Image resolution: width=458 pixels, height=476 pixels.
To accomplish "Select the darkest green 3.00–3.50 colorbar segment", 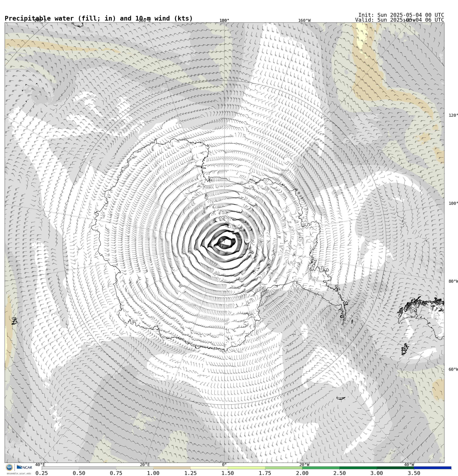I will (395, 468).
